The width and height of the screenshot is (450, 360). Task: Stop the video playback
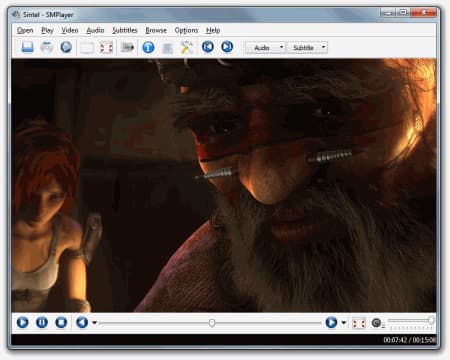[61, 322]
